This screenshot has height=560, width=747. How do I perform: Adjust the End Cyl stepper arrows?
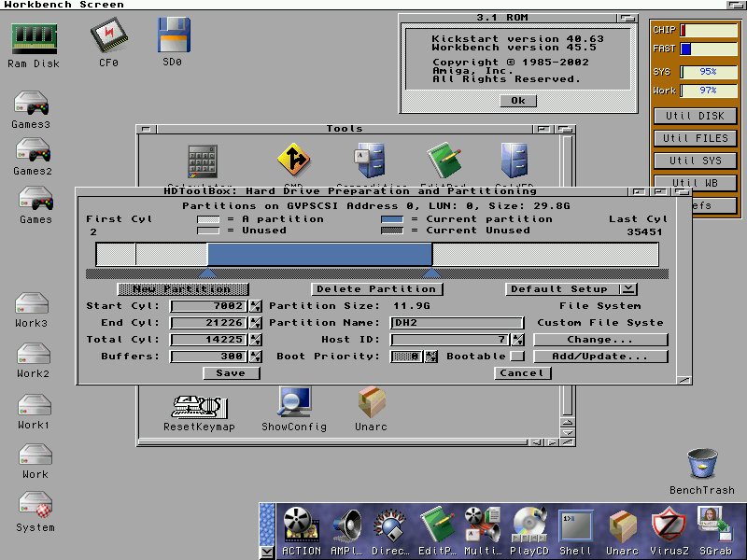coord(255,323)
